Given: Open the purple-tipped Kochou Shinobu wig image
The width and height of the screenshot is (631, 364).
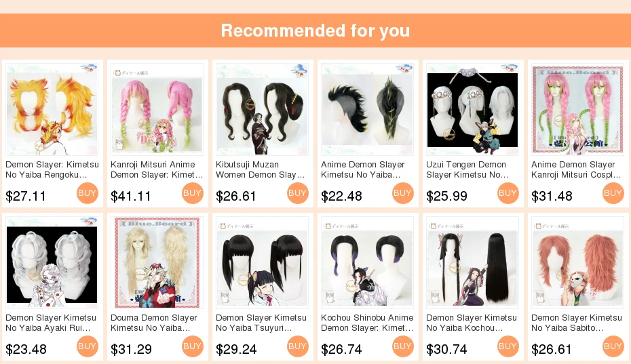Looking at the screenshot, I should click(368, 262).
